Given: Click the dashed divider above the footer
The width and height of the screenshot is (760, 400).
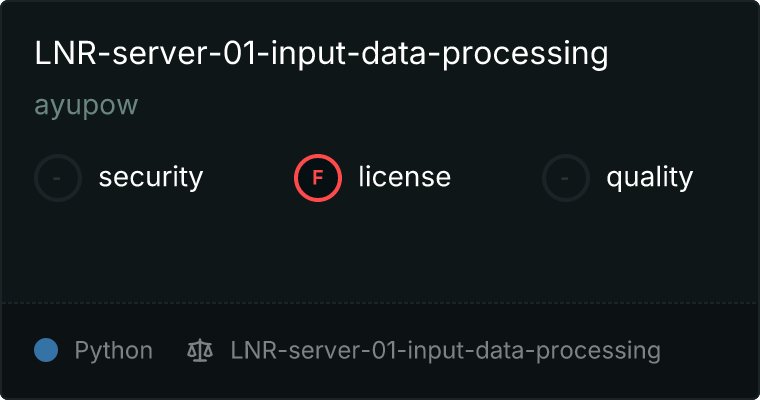Looking at the screenshot, I should point(380,302).
